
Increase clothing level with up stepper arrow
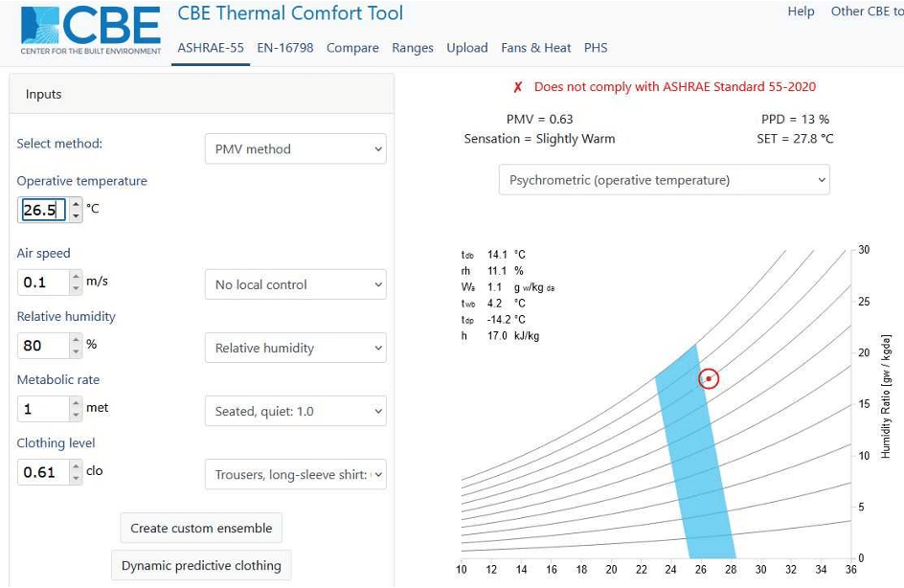pos(77,466)
